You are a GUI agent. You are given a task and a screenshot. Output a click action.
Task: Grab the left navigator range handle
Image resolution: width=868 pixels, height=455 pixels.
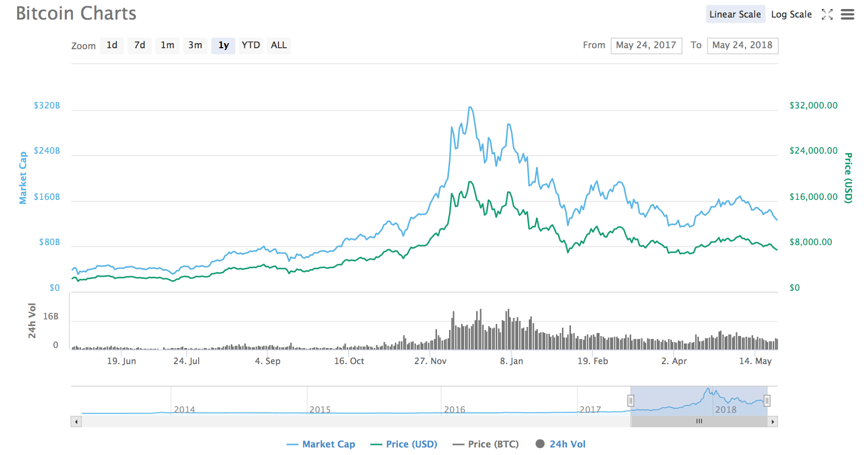tap(631, 401)
